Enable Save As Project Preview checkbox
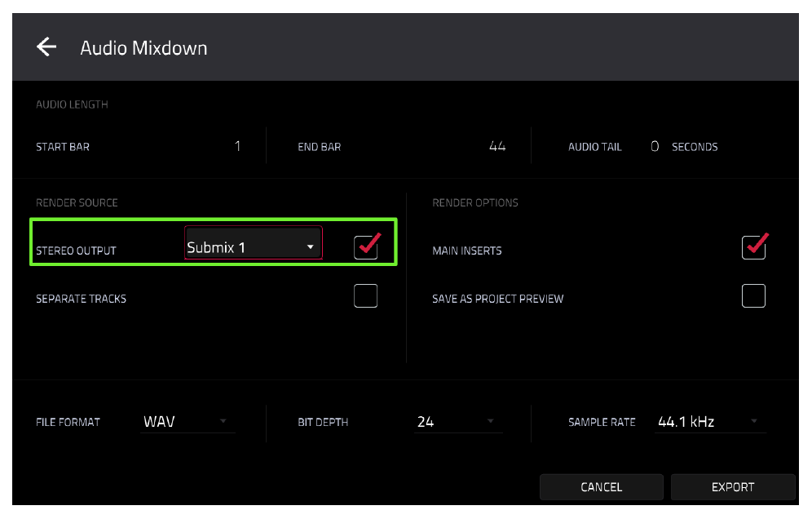 coord(753,295)
